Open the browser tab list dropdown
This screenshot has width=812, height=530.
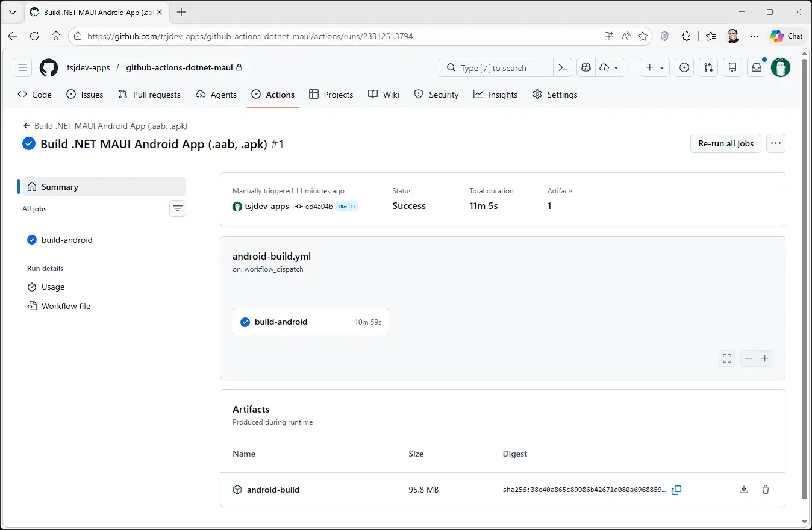[13, 12]
